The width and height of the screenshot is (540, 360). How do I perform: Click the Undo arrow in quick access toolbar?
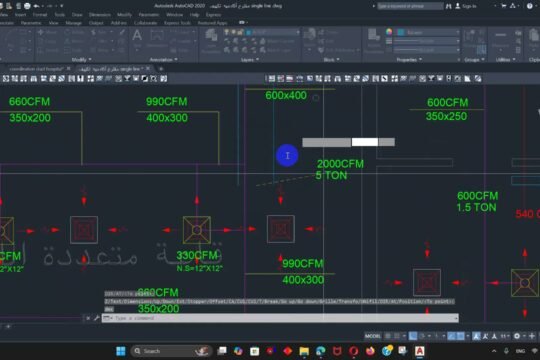tap(36, 6)
